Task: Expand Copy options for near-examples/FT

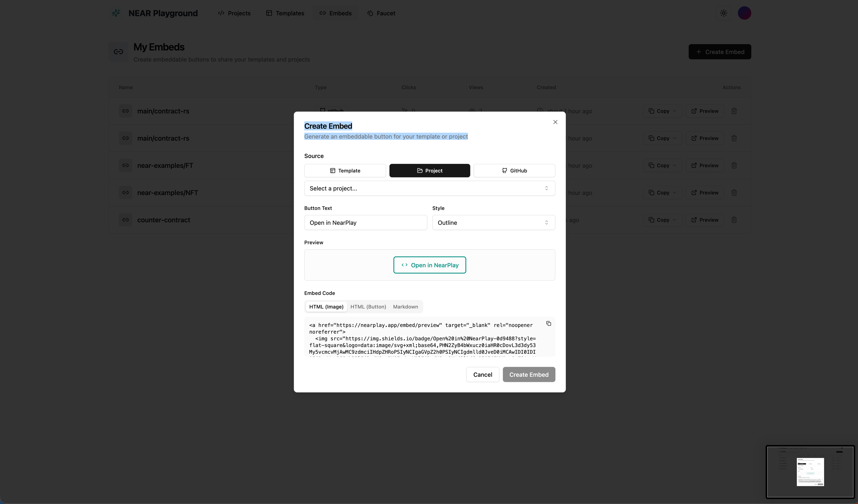Action: 662,166
